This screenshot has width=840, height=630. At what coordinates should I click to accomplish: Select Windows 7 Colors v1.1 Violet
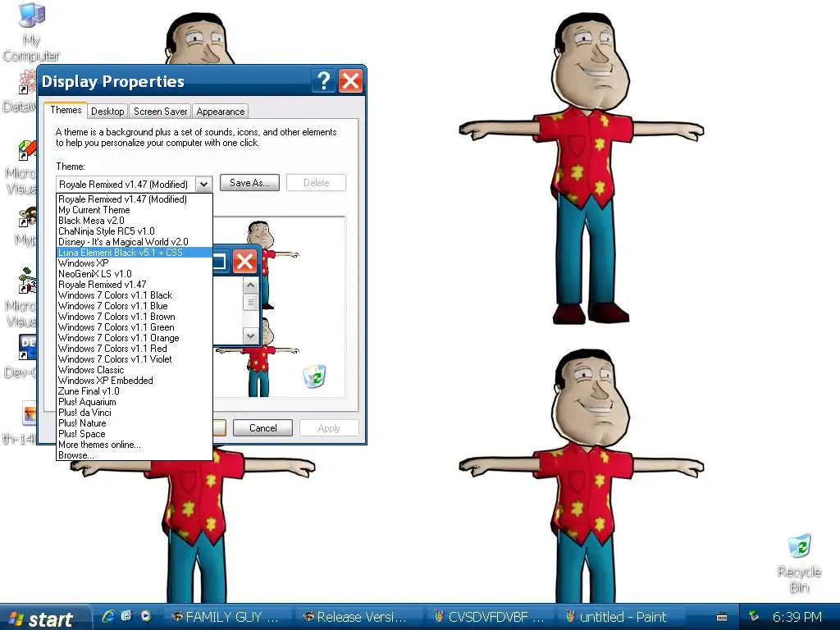(135, 359)
